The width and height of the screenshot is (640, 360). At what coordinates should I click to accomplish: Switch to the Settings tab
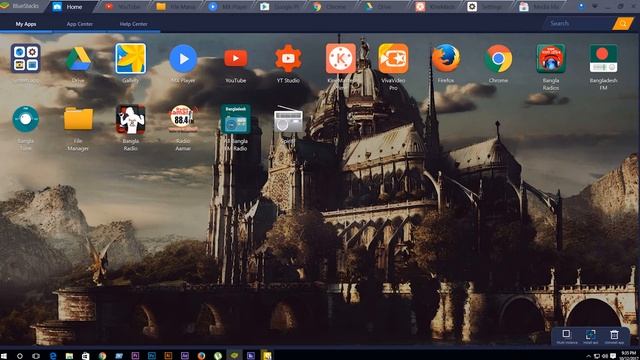pyautogui.click(x=487, y=7)
